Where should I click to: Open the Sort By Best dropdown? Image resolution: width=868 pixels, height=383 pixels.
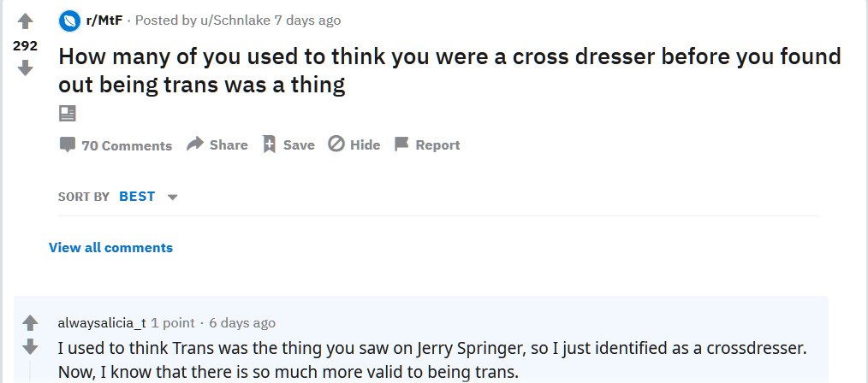(x=148, y=197)
